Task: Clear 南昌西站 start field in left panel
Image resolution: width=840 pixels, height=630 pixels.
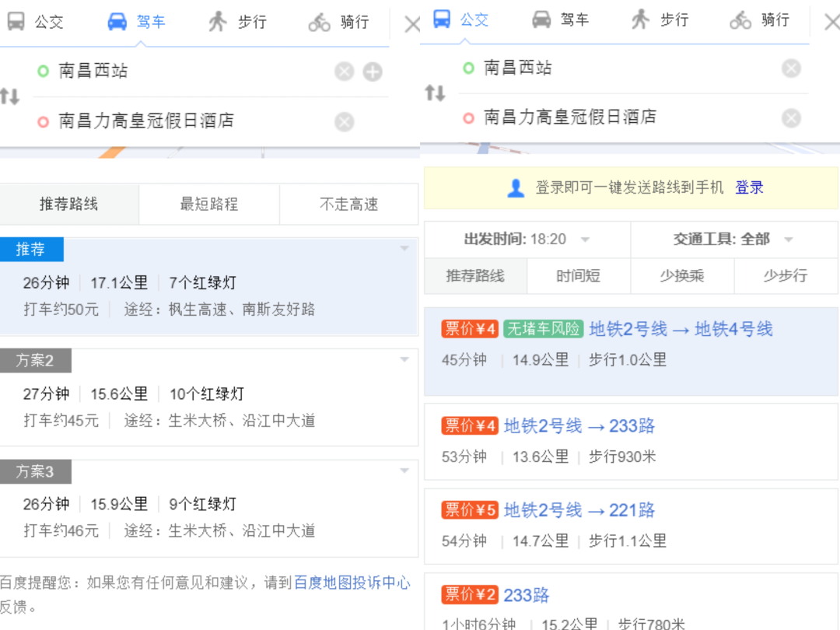Action: 345,72
